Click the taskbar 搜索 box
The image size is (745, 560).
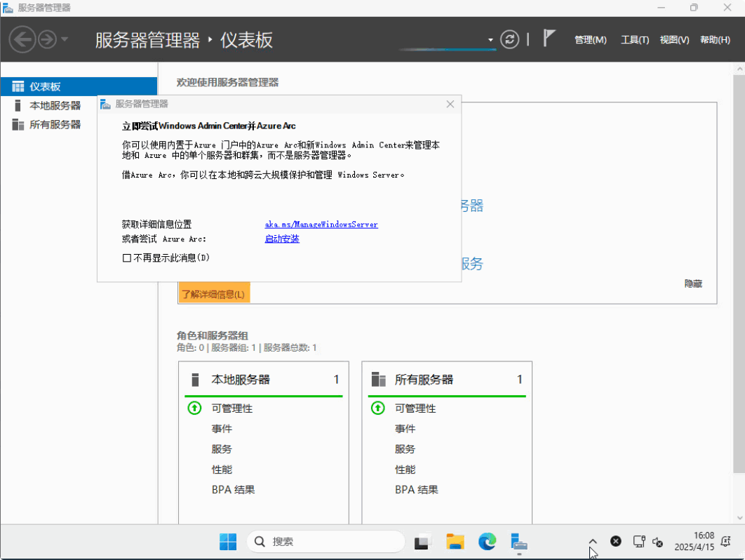tap(326, 542)
